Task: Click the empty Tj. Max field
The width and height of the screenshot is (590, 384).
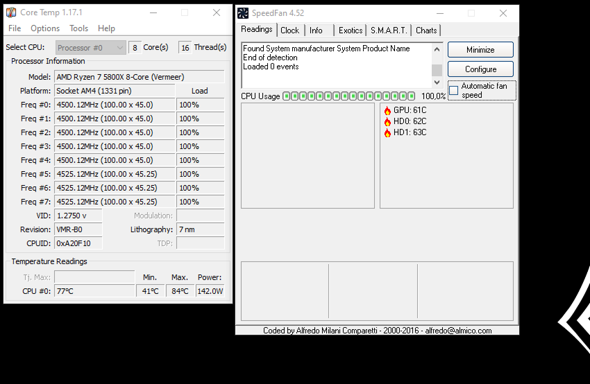Action: pos(94,277)
